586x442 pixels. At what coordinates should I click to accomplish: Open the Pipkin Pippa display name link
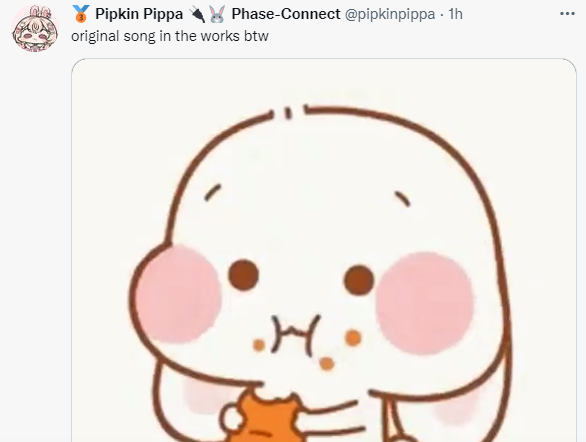(x=139, y=14)
